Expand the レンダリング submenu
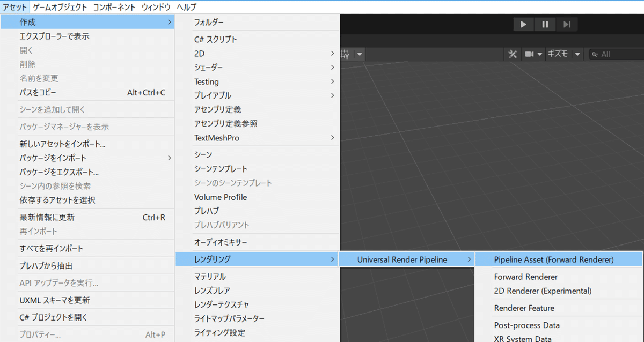 click(258, 259)
